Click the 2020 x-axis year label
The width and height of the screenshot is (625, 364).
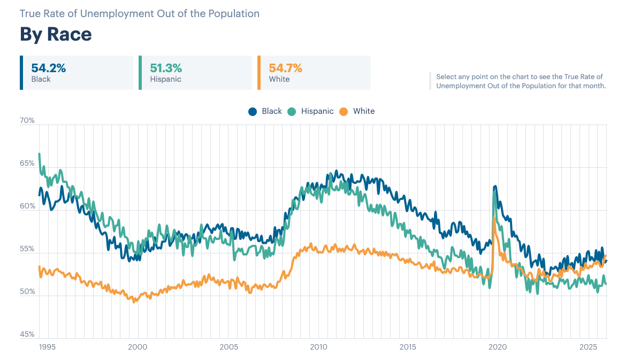click(x=498, y=347)
